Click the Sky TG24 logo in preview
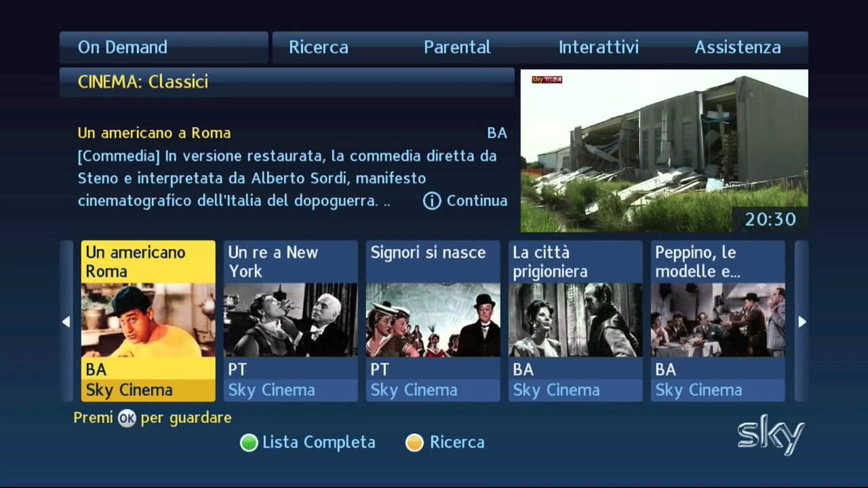The width and height of the screenshot is (868, 488). pos(547,79)
